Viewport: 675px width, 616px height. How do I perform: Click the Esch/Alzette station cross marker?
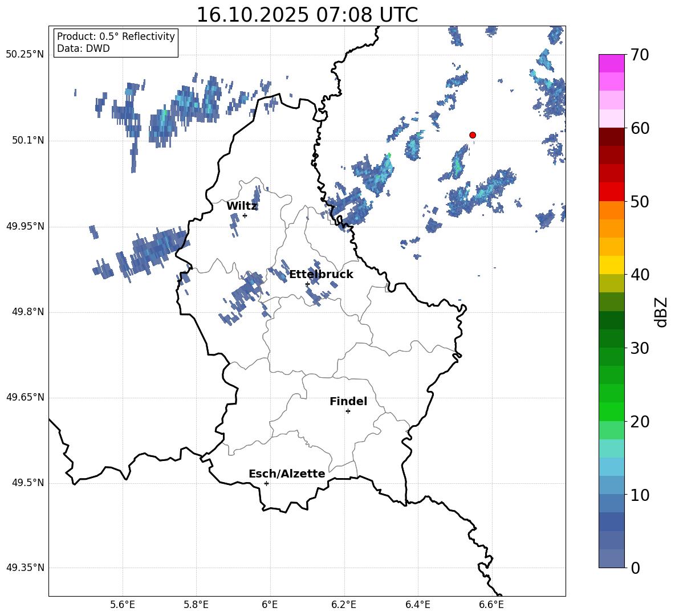[266, 483]
